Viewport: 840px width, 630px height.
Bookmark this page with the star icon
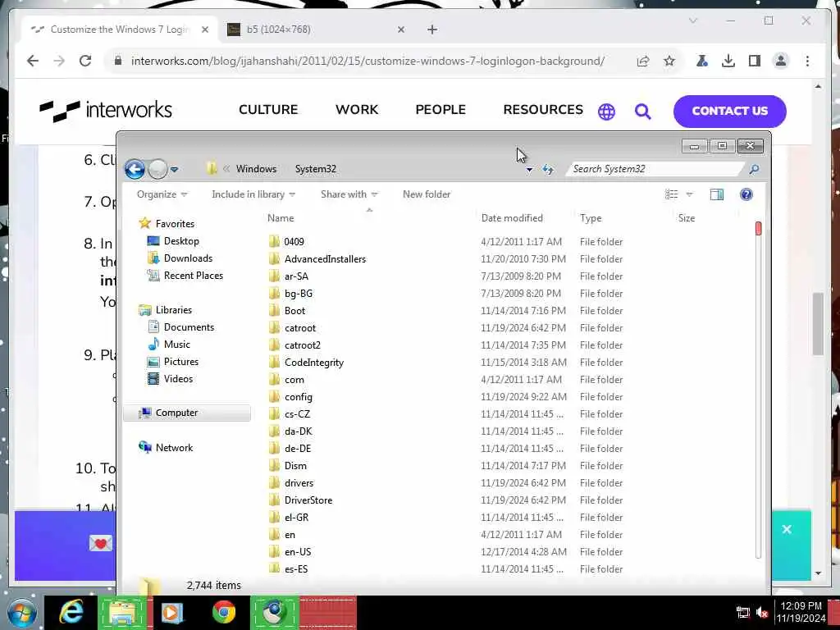[x=669, y=61]
